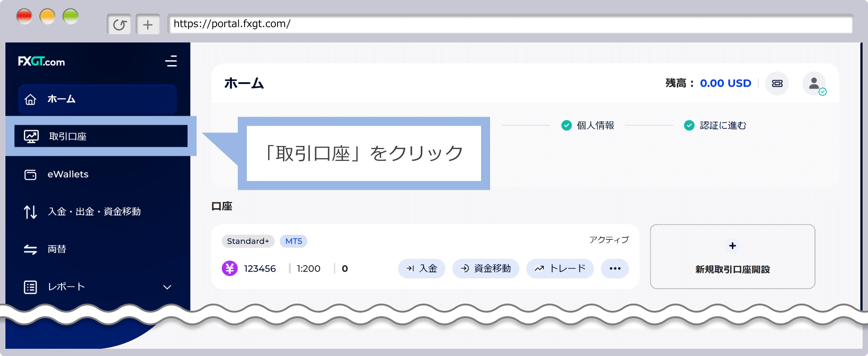868x356 pixels.
Task: Click account number 123456
Action: (260, 268)
